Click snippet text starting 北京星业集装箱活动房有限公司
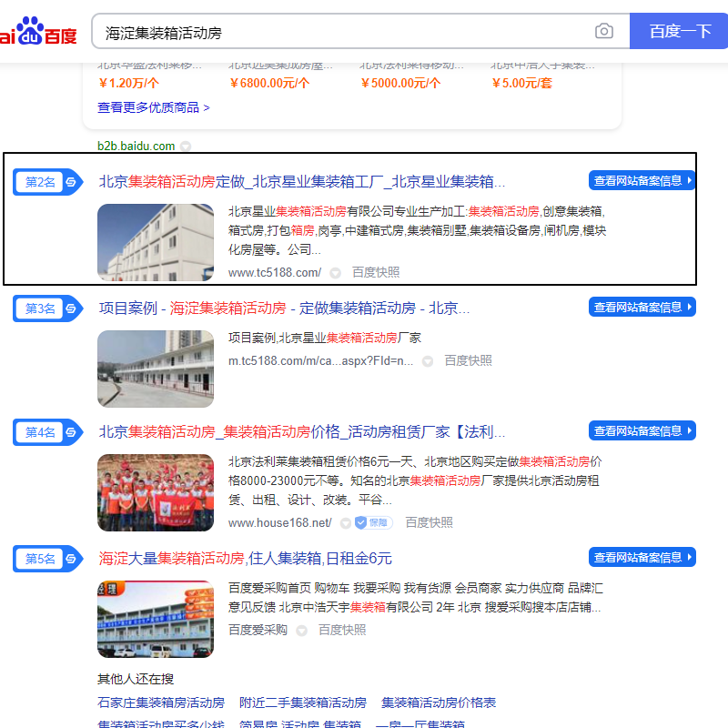This screenshot has height=728, width=728. point(417,231)
